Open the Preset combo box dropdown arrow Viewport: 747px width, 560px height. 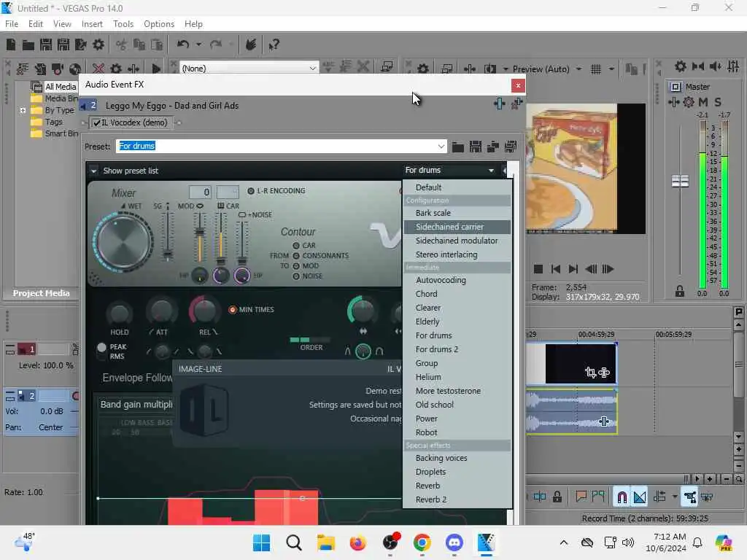point(441,146)
